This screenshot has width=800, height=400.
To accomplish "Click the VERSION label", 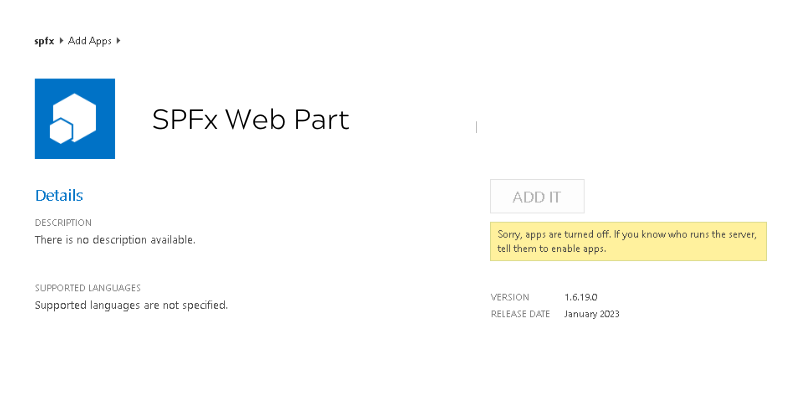I will click(510, 297).
